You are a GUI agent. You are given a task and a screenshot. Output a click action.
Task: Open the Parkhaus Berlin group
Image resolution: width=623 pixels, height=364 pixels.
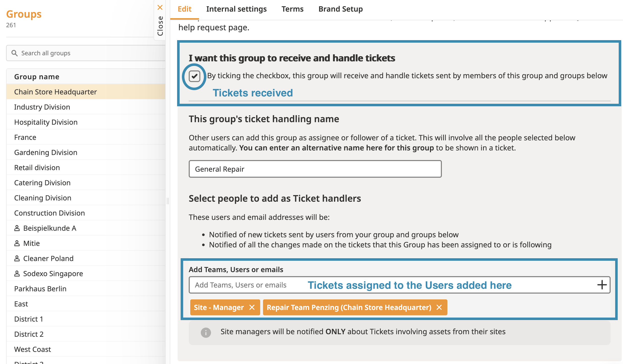[40, 289]
